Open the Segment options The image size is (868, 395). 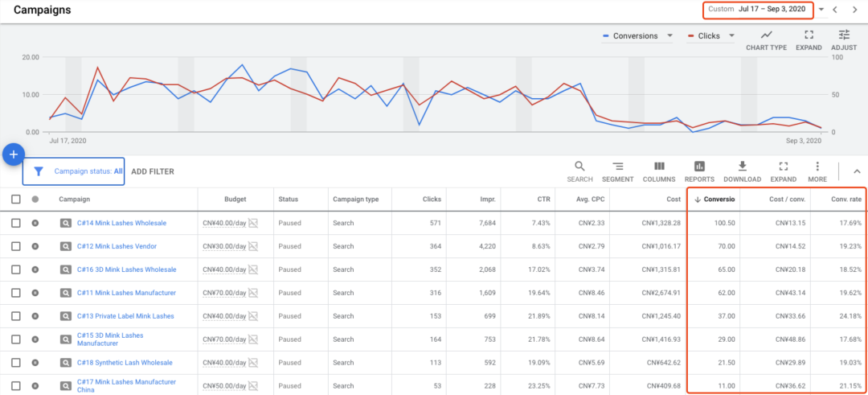pyautogui.click(x=618, y=167)
